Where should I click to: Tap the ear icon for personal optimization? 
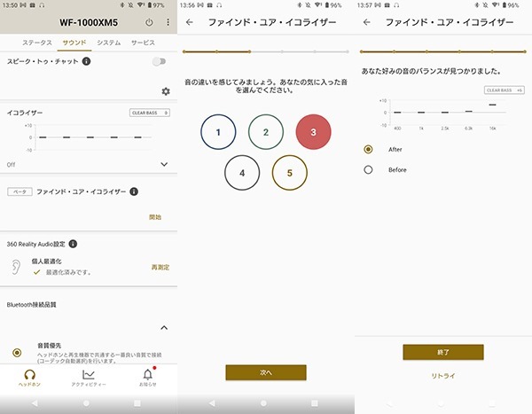point(16,267)
